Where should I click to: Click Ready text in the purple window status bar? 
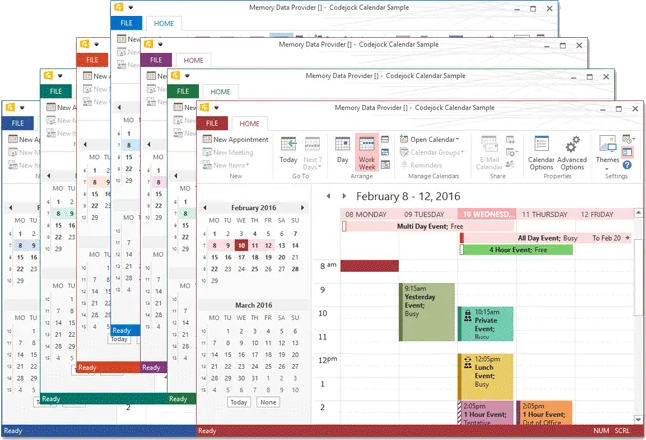[x=151, y=367]
